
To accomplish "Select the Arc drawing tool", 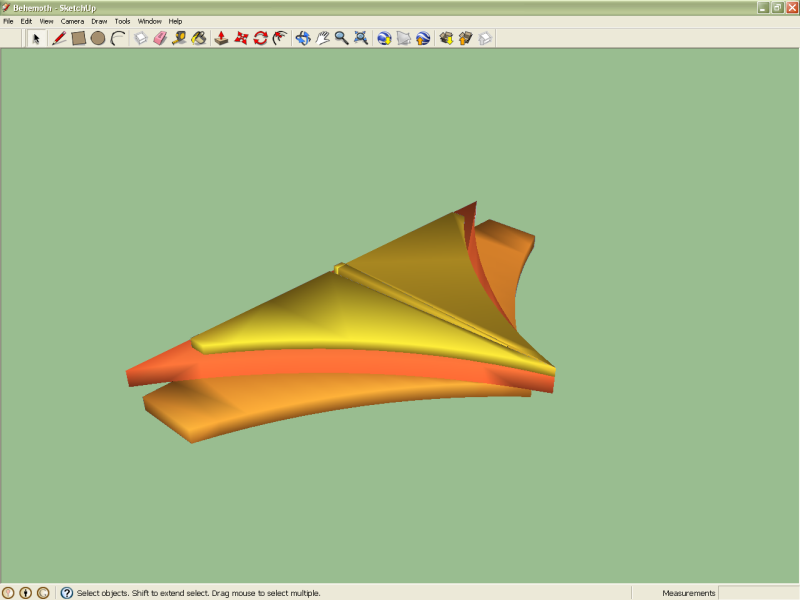I will (x=118, y=38).
